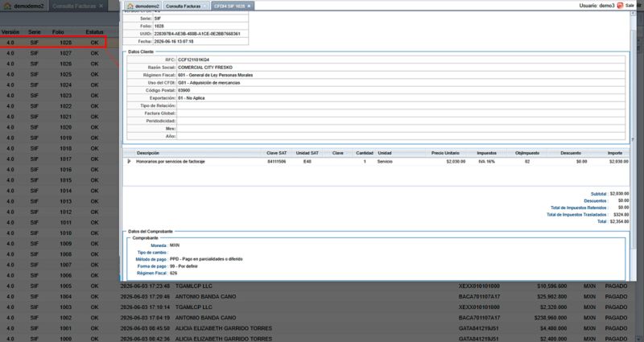
Task: Click the Cantidad column header
Action: (365, 153)
